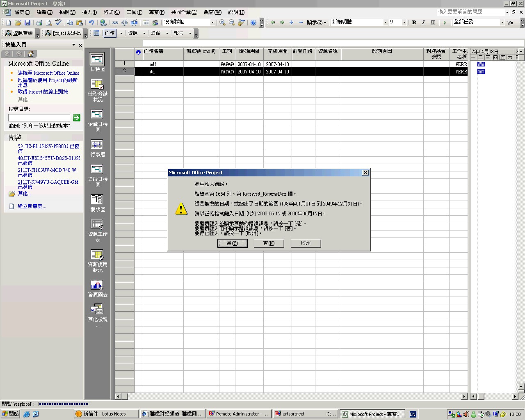Open the 沒有群組 group-by dropdown
Viewport: 525px width, 420px height.
(x=212, y=23)
